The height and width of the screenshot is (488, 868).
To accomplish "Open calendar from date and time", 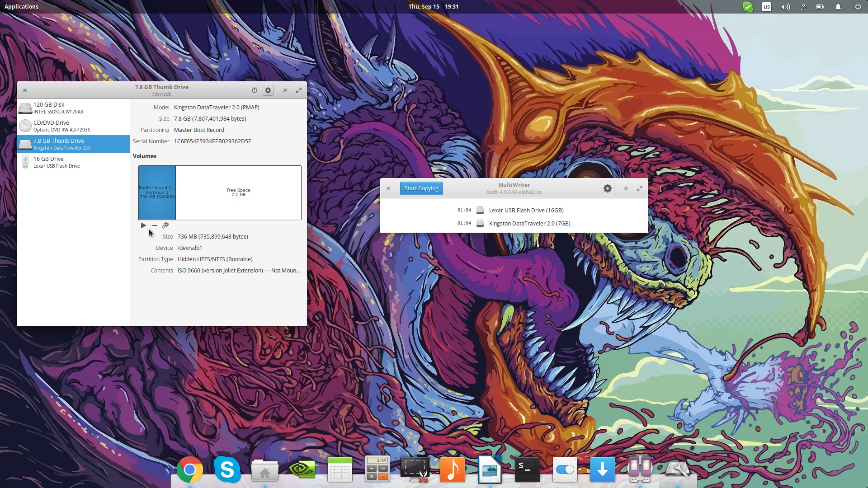I will tap(434, 6).
